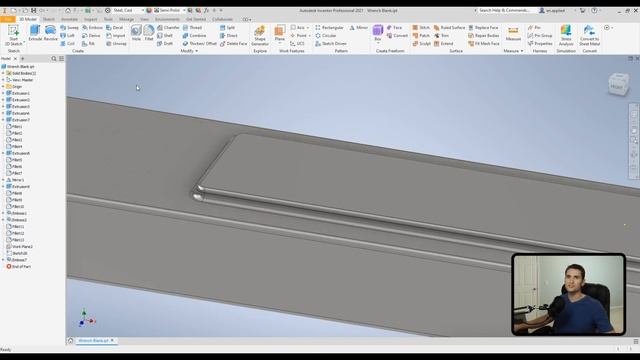Launch Stress Analysis
Image resolution: width=640 pixels, height=360 pixels.
[x=566, y=35]
